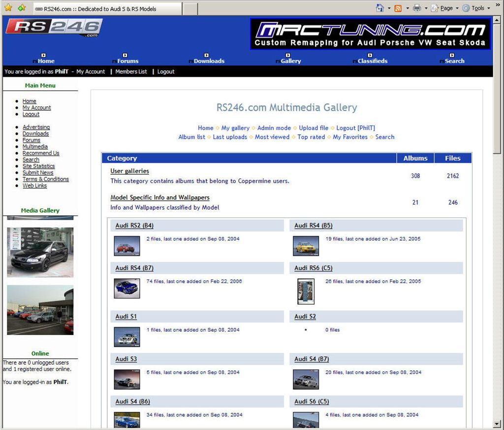
Task: Select rsGallery in the top navigation
Action: (289, 61)
